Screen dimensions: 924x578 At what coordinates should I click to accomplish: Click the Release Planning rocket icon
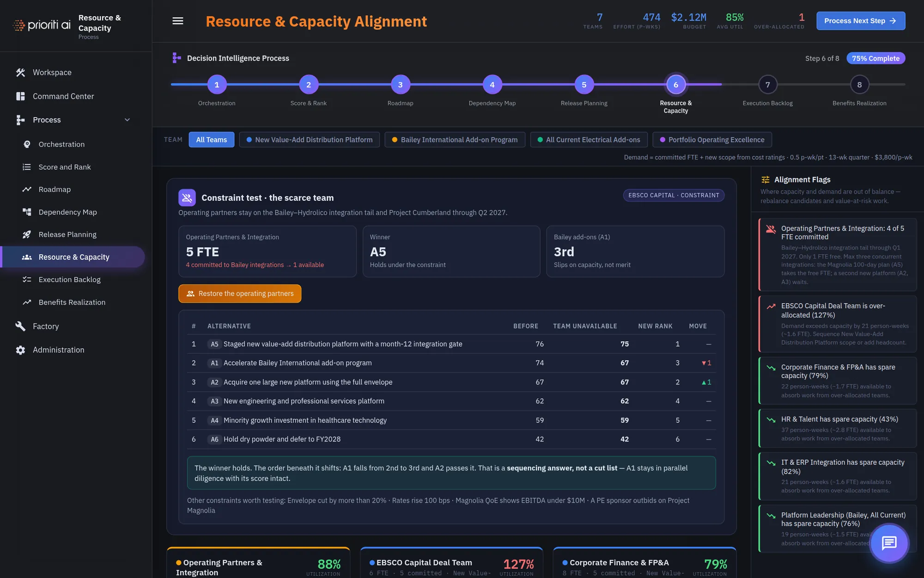pyautogui.click(x=27, y=234)
